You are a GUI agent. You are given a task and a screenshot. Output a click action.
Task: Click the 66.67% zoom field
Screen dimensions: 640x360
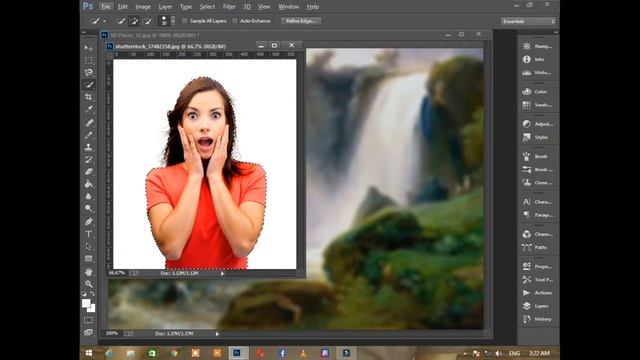point(117,273)
